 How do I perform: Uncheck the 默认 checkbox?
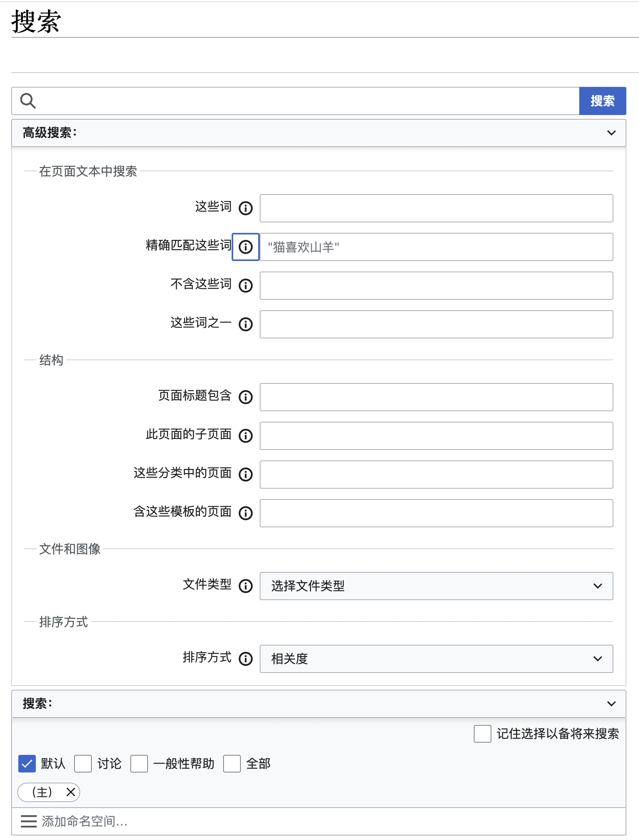[x=27, y=764]
